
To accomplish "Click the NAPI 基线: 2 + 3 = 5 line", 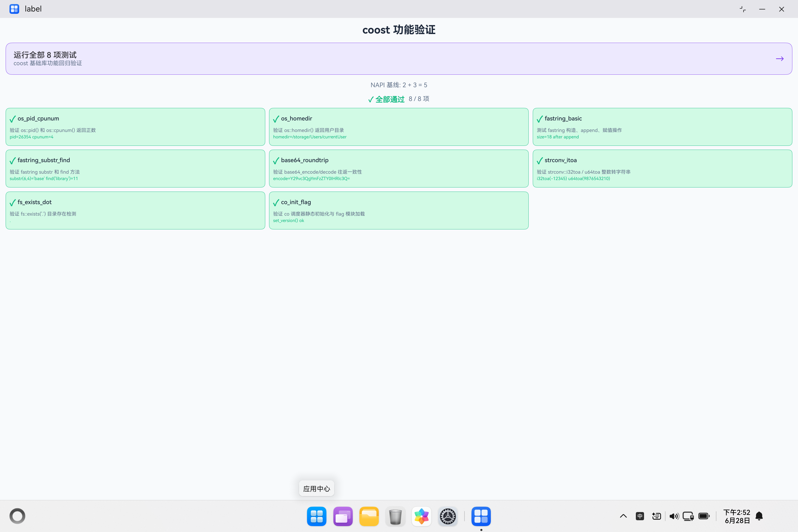I will pos(399,85).
